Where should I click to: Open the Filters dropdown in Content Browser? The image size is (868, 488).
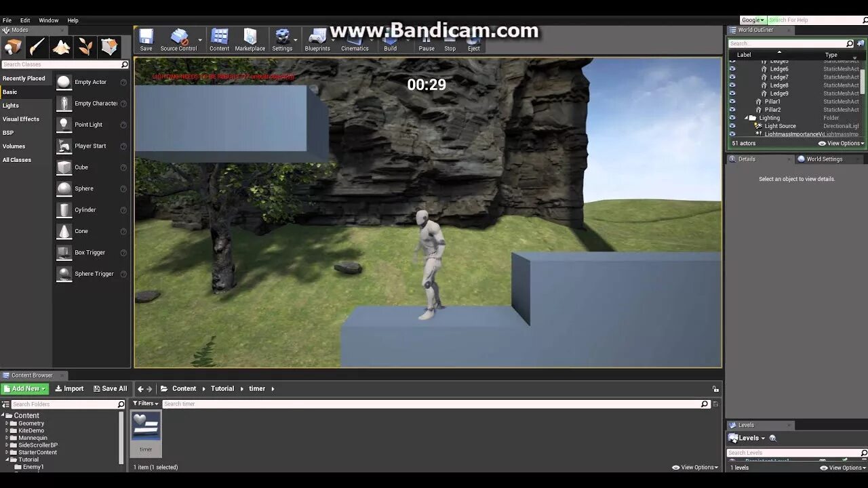tap(145, 403)
